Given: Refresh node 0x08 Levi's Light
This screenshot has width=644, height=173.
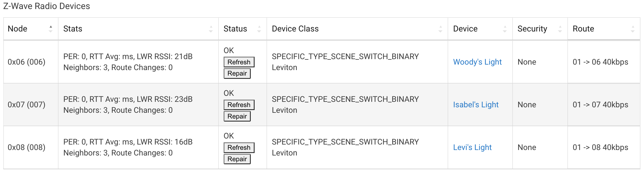Looking at the screenshot, I should pyautogui.click(x=239, y=147).
